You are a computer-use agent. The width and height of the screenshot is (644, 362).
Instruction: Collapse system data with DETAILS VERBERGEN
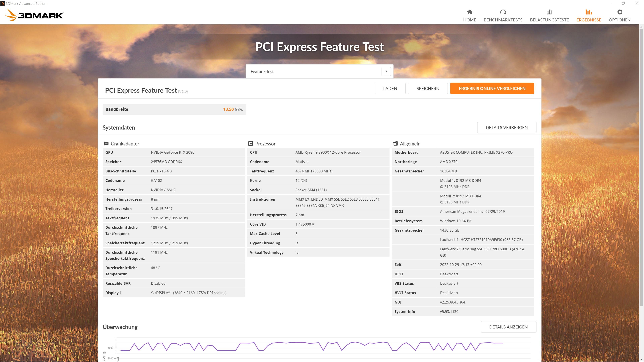[506, 127]
